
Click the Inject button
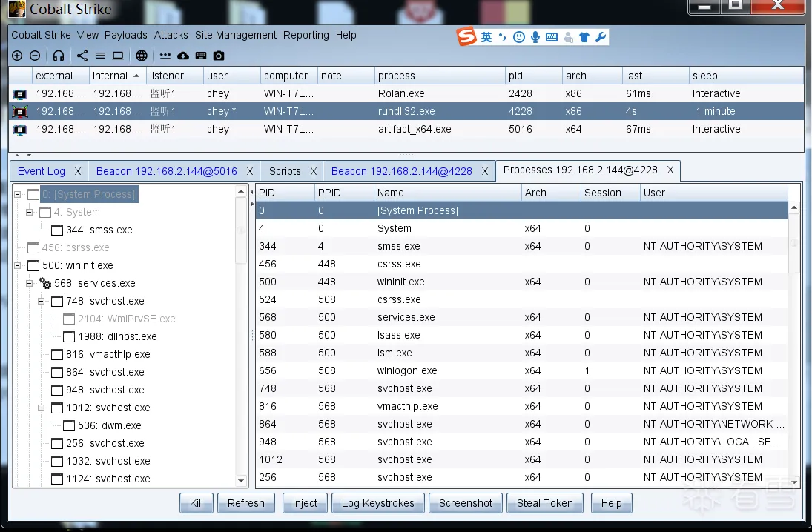(305, 503)
